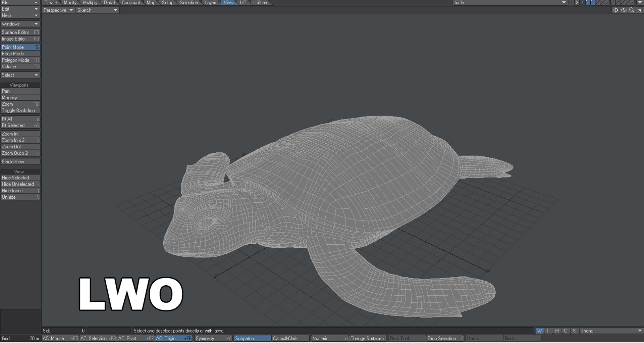Set action center to AC: Pivot

point(136,338)
